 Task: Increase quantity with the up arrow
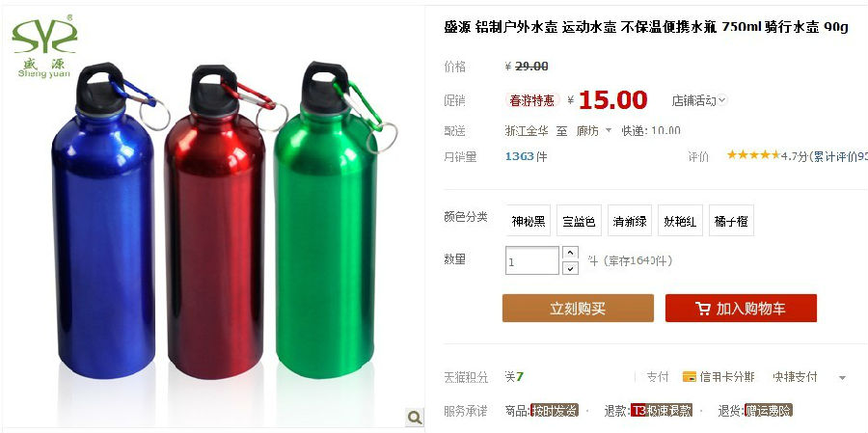570,253
